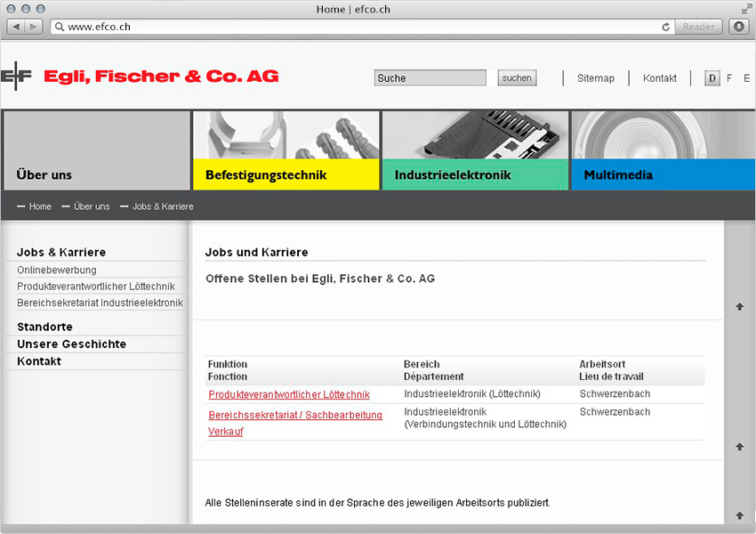Click the search magnifier icon in the address bar

click(60, 27)
